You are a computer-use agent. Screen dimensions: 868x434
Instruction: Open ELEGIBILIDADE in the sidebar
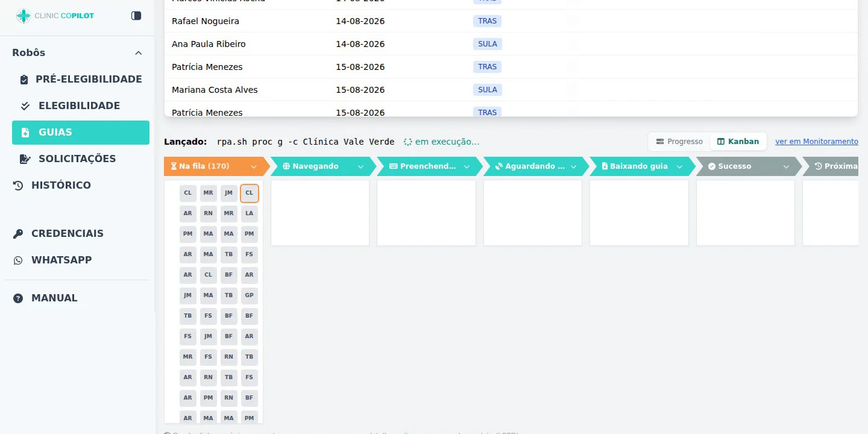[81, 106]
